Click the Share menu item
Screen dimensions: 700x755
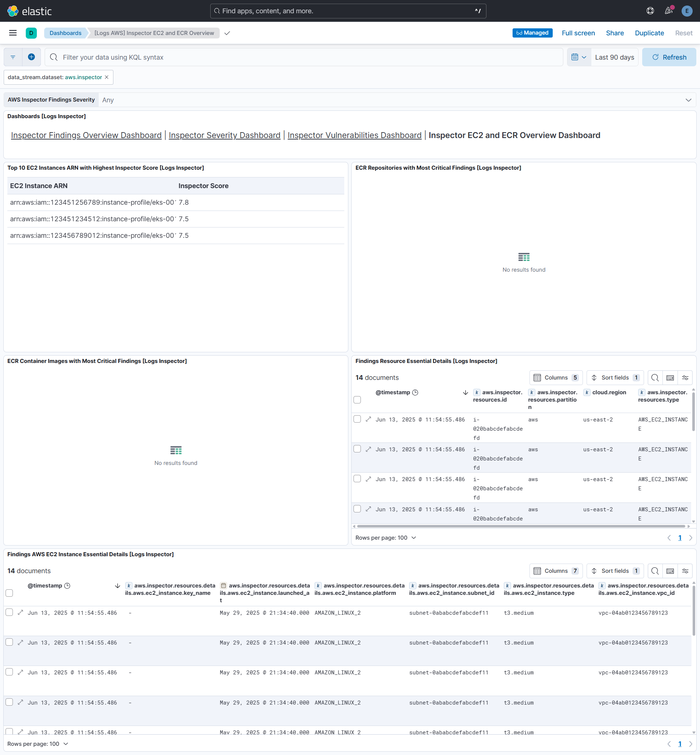point(615,33)
